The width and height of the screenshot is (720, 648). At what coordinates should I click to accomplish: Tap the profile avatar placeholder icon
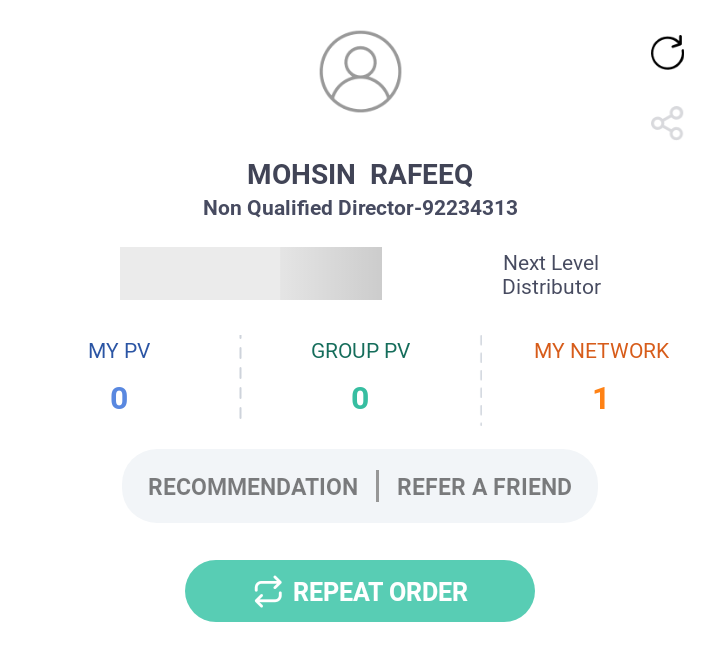pos(360,71)
